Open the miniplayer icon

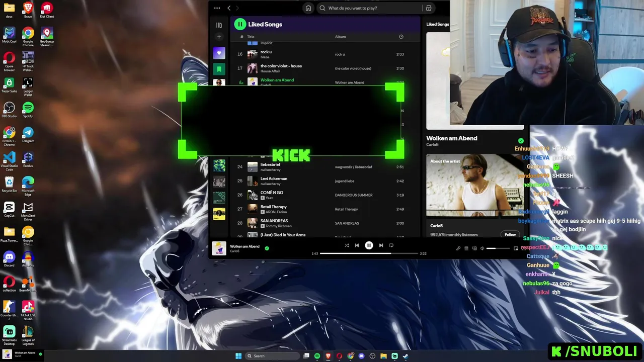point(516,248)
